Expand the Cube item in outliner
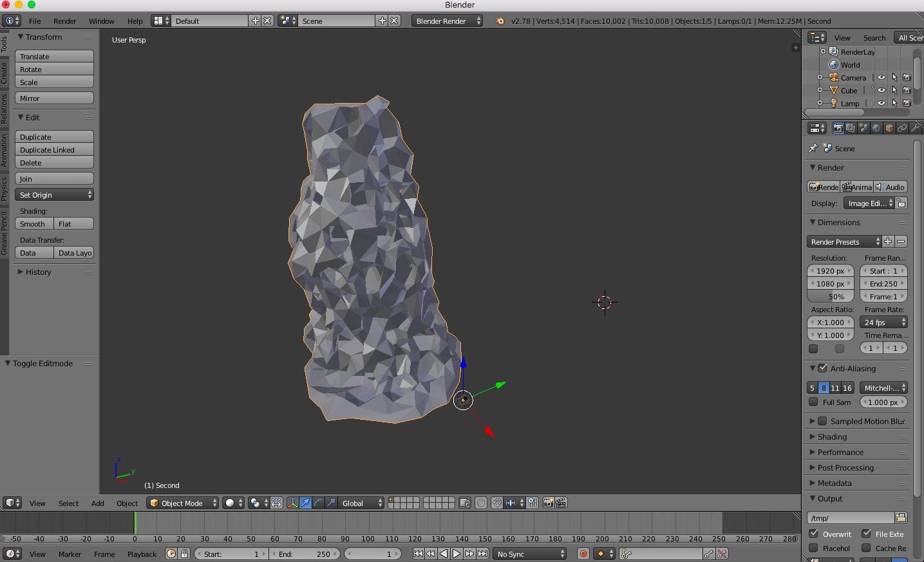Screen dimensions: 924x562 pos(820,90)
